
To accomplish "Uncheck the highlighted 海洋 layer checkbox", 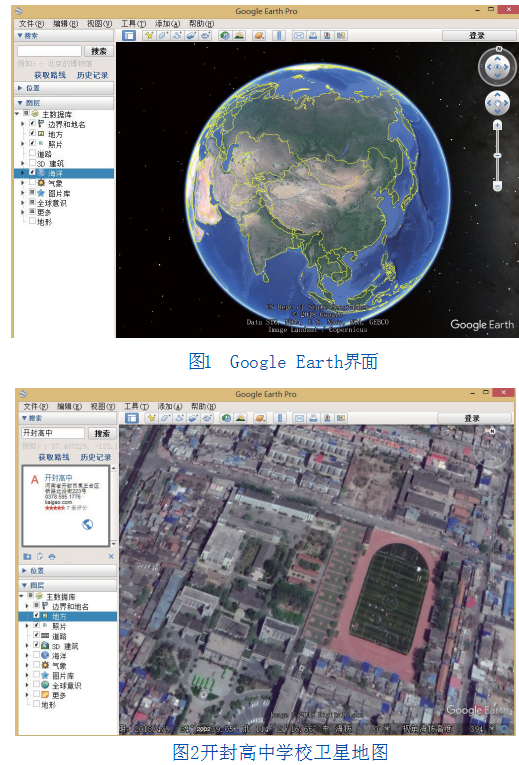I will click(32, 173).
